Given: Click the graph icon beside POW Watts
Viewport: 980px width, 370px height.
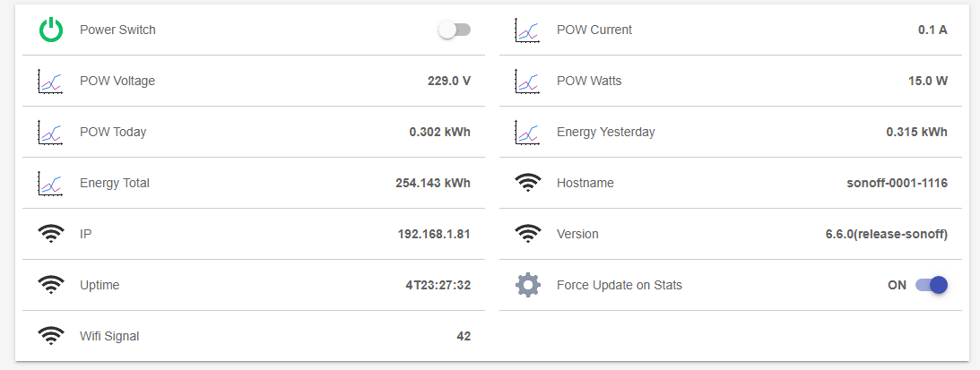Looking at the screenshot, I should tap(528, 82).
